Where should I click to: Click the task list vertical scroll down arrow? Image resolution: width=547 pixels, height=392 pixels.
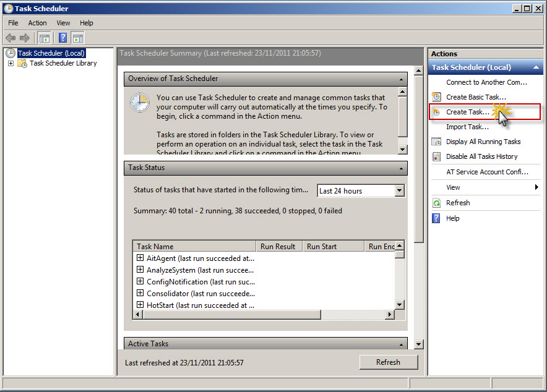(400, 305)
